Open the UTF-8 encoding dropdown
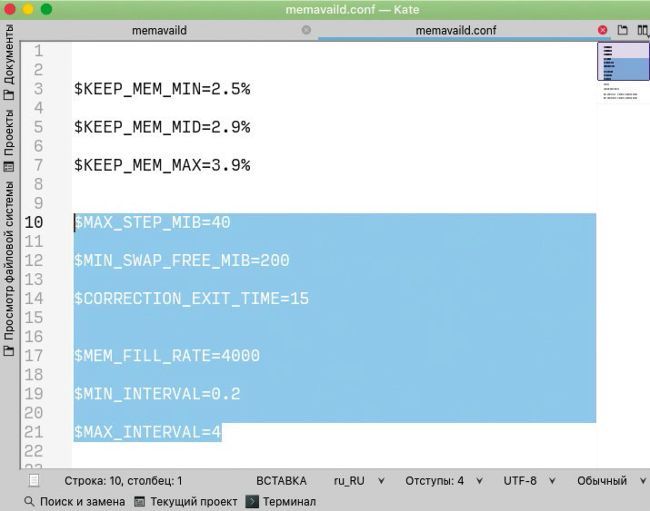Screen dimensions: 650x511 coord(528,481)
